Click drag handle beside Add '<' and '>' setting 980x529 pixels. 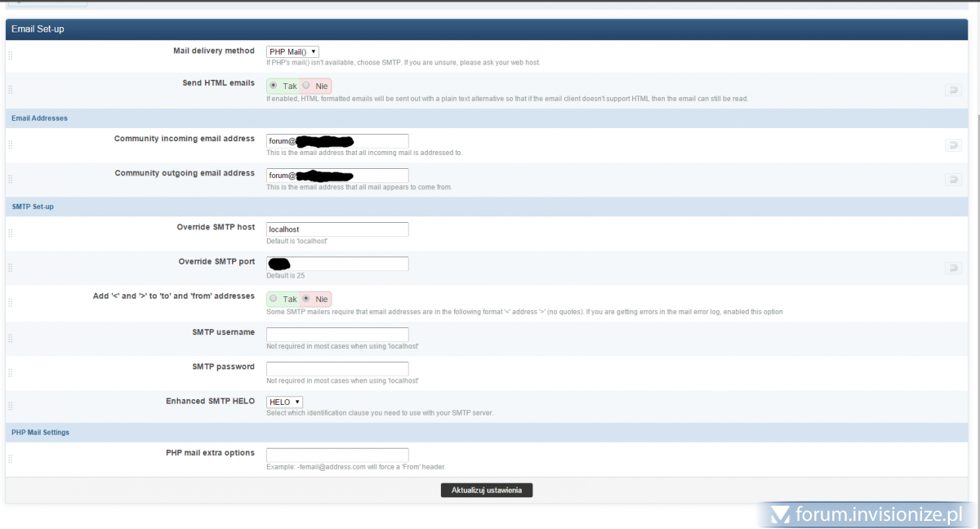pyautogui.click(x=11, y=302)
